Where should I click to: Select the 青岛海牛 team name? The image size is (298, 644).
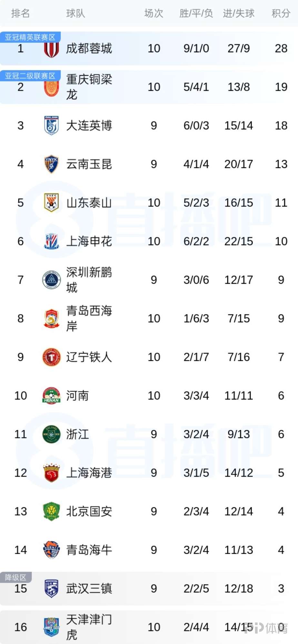click(x=89, y=550)
